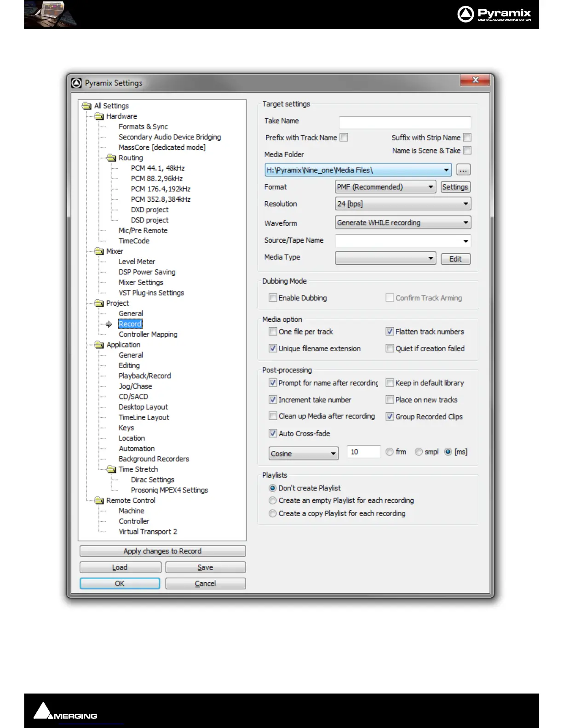This screenshot has height=728, width=563.
Task: Untick Flatten track numbers
Action: [x=390, y=331]
